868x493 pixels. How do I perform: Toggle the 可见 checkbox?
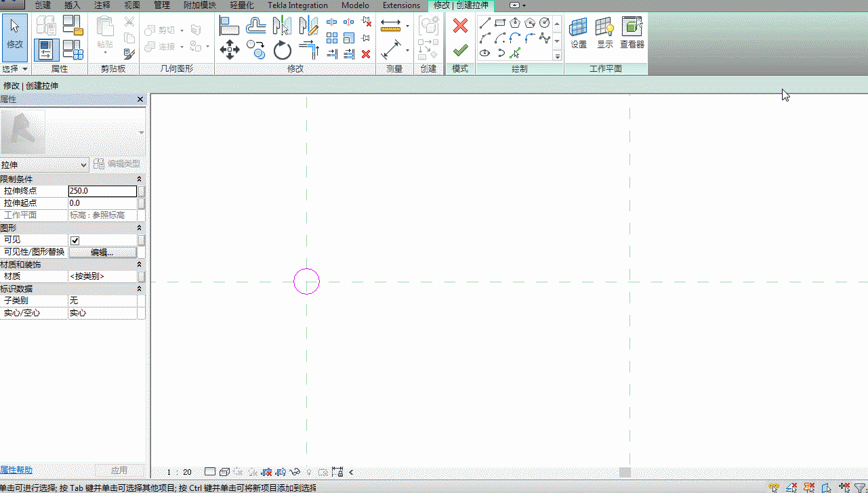tap(75, 240)
